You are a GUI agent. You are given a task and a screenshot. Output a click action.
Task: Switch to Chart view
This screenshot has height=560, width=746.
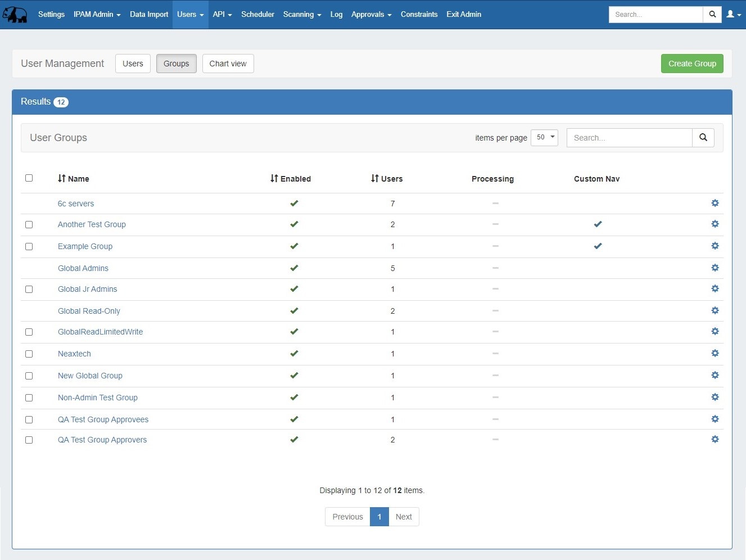[228, 64]
